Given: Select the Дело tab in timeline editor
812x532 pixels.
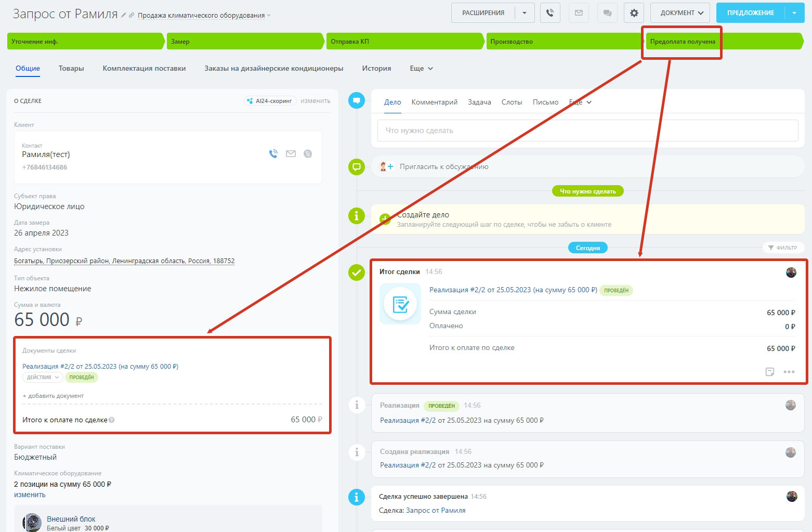Looking at the screenshot, I should [x=392, y=102].
